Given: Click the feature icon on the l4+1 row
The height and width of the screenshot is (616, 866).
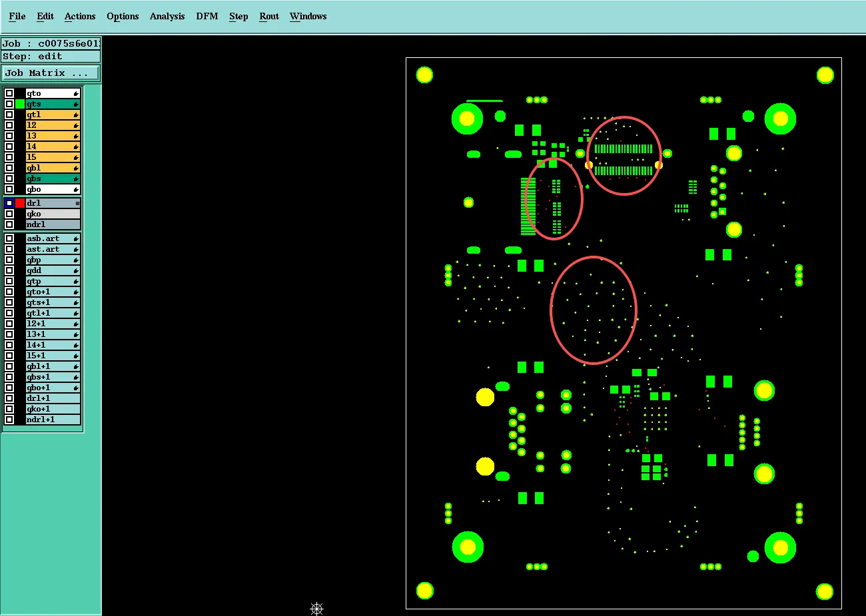Looking at the screenshot, I should click(76, 345).
